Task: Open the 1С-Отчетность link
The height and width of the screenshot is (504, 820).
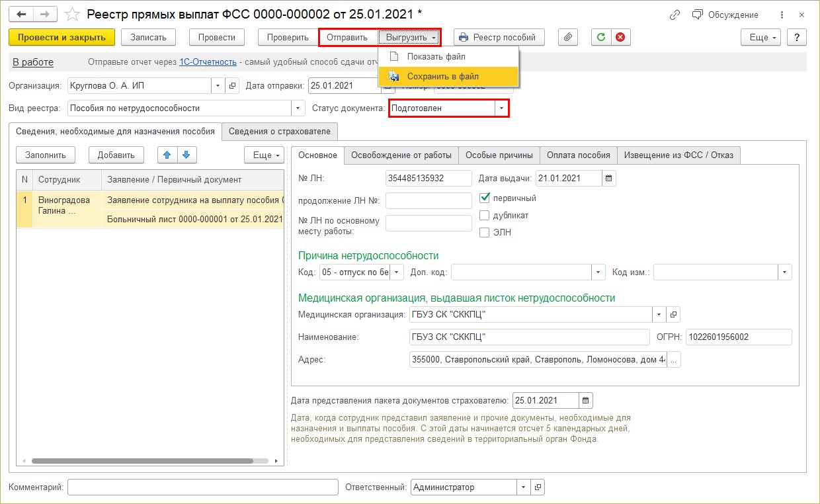Action: pyautogui.click(x=208, y=62)
